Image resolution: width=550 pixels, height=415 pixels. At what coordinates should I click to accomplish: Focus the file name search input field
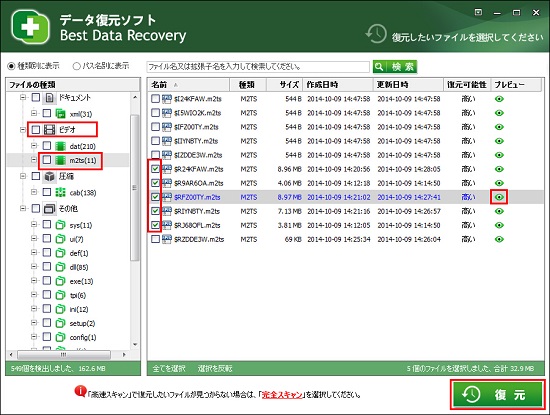coord(258,67)
